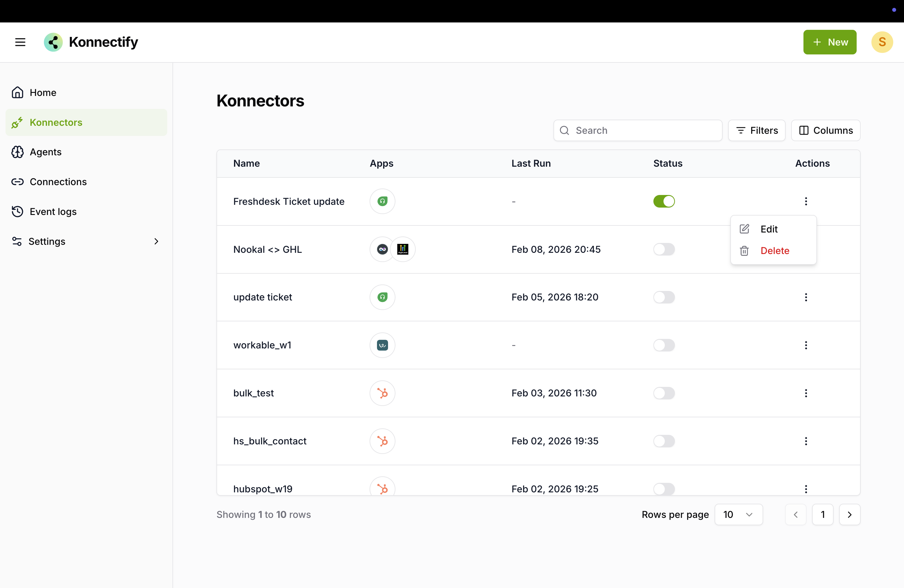904x588 pixels.
Task: Click Freshdesk icon in first row
Action: (x=382, y=201)
